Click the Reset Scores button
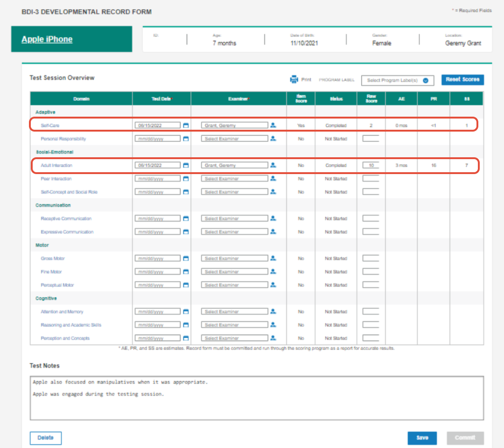 click(462, 80)
